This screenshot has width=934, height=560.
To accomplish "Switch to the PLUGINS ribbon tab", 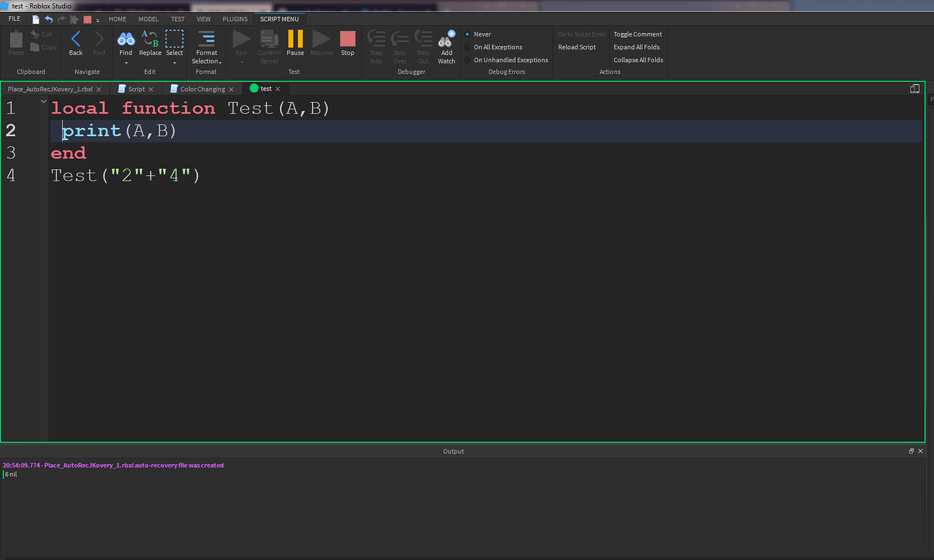I will pos(235,19).
